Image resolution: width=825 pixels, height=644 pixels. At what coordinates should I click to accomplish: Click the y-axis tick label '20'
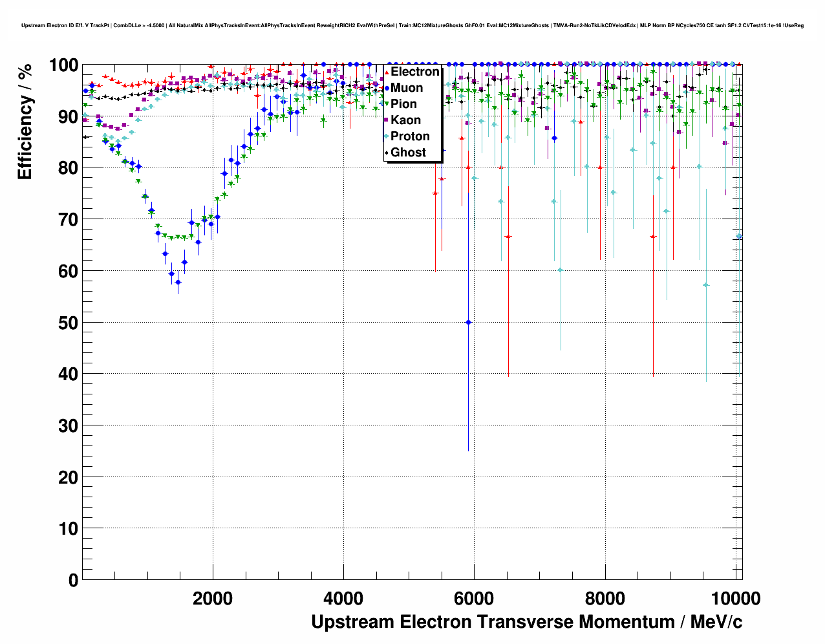69,477
